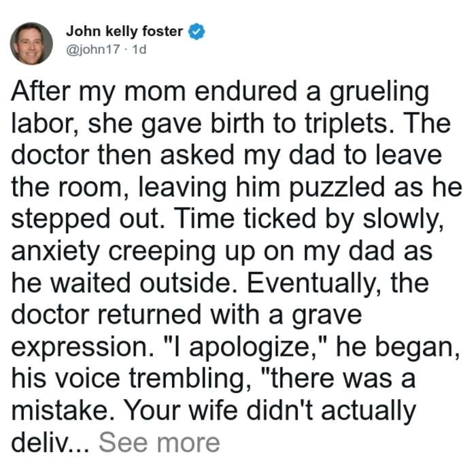This screenshot has width=476, height=476.
Task: Open the 1d timestamp of post
Action: (x=139, y=49)
